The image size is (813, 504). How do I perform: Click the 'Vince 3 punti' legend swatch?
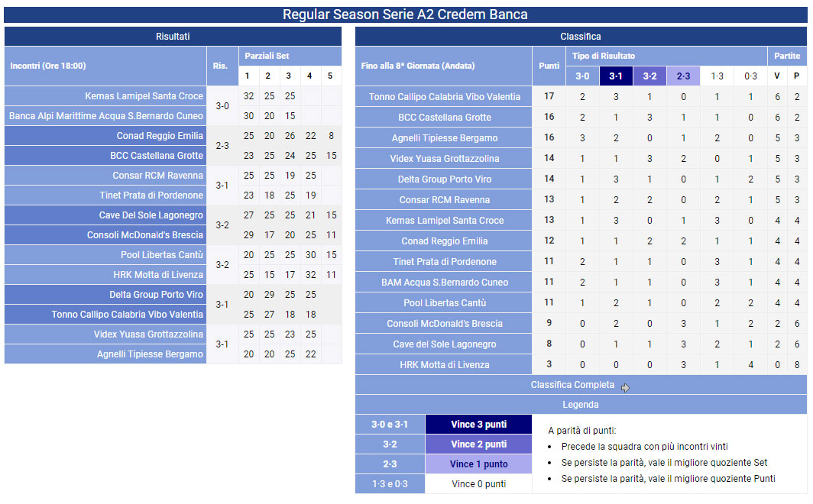coord(478,425)
